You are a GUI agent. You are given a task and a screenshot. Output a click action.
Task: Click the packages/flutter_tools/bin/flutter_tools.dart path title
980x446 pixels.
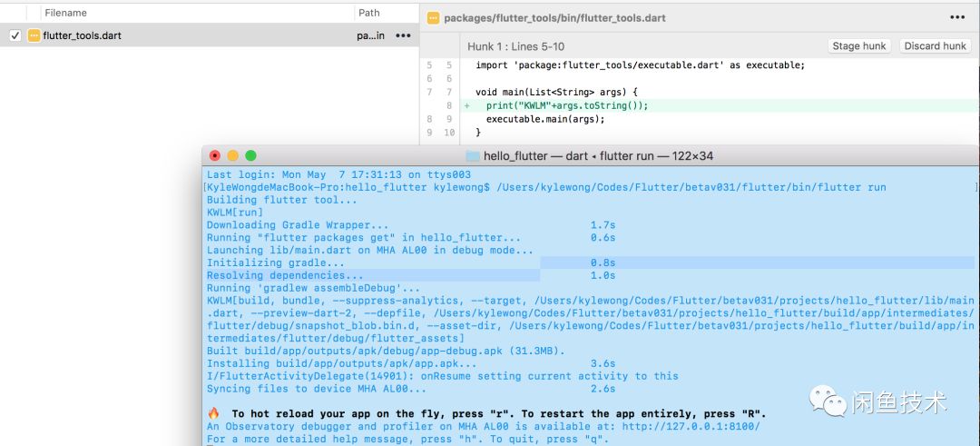554,18
